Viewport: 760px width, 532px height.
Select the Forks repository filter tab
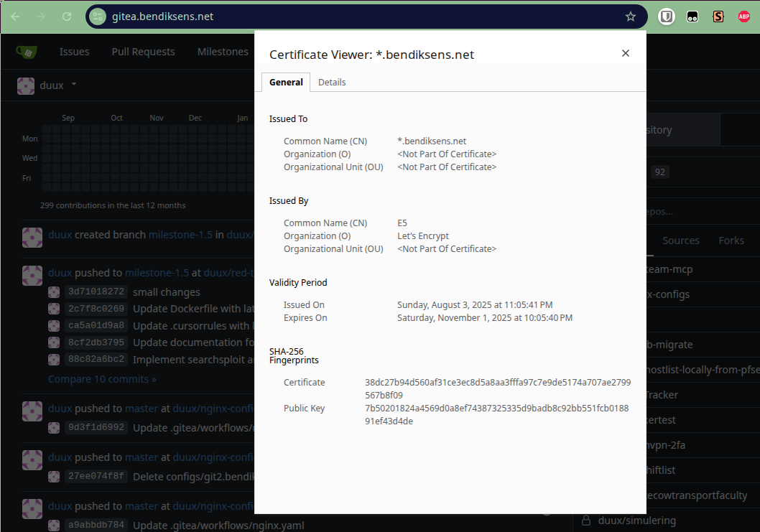[731, 241]
